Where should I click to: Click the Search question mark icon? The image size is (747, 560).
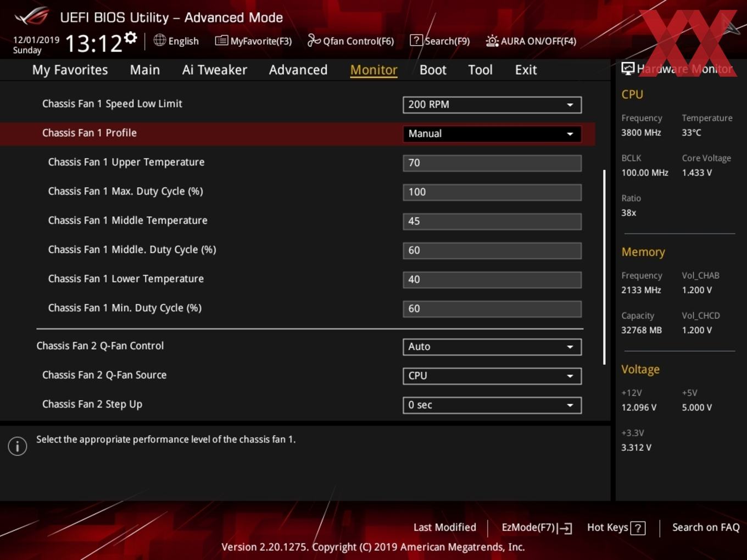416,40
